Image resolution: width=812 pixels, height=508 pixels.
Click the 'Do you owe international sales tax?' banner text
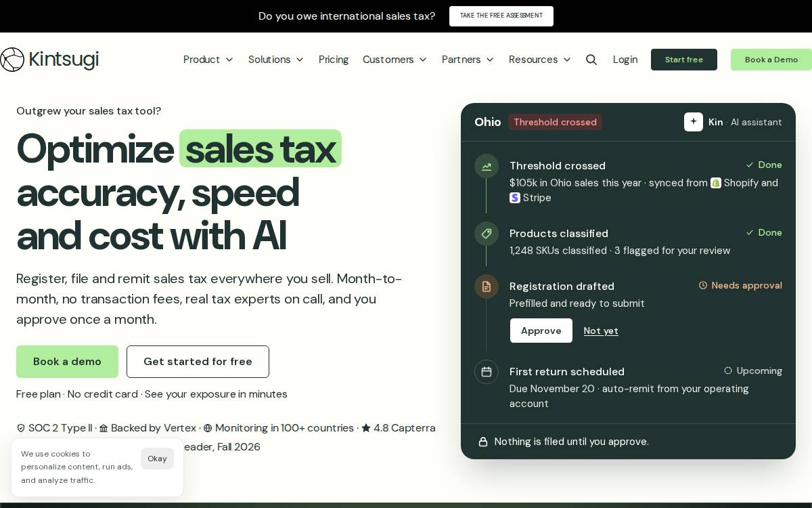347,16
